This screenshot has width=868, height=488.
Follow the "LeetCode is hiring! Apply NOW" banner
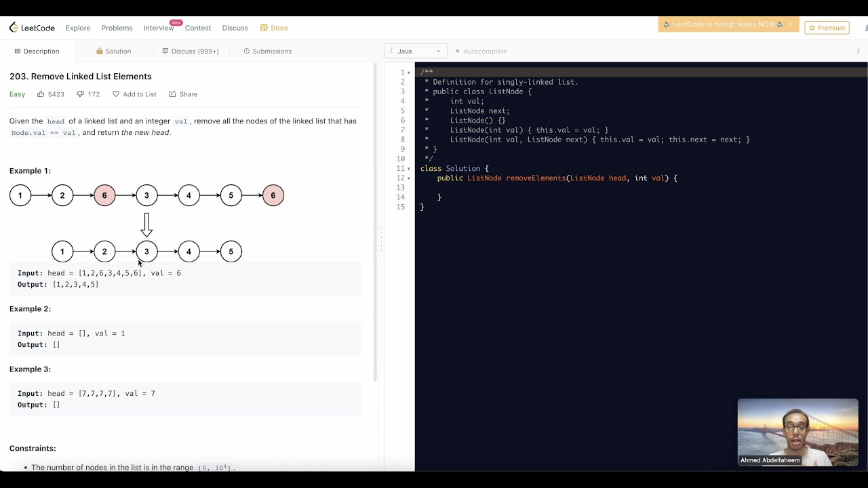pos(723,24)
